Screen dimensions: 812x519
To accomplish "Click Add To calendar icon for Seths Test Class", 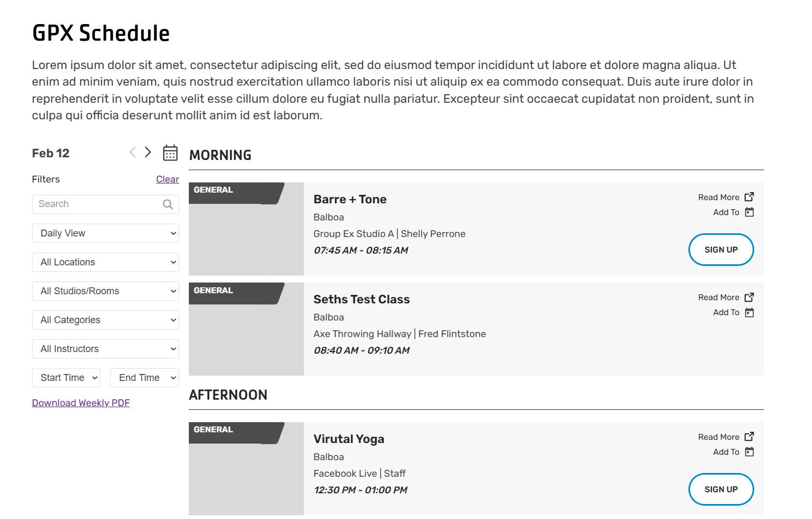I will tap(749, 312).
